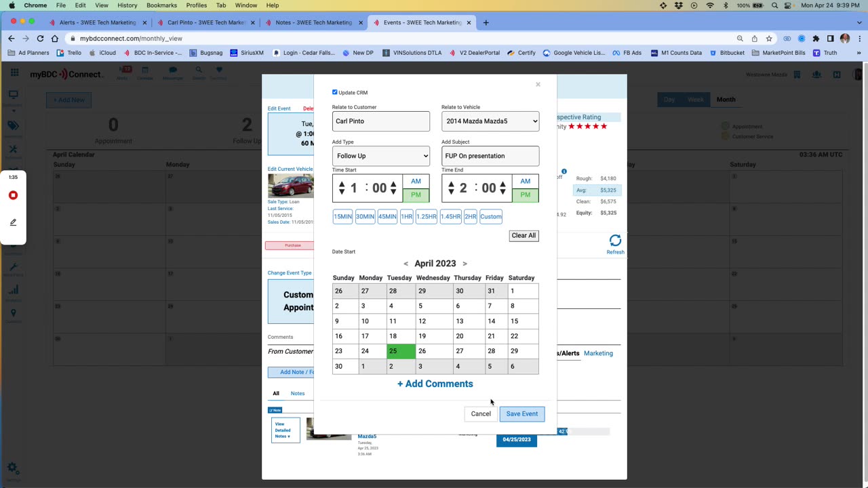The height and width of the screenshot is (488, 868).
Task: Select PM for Time End
Action: (526, 195)
